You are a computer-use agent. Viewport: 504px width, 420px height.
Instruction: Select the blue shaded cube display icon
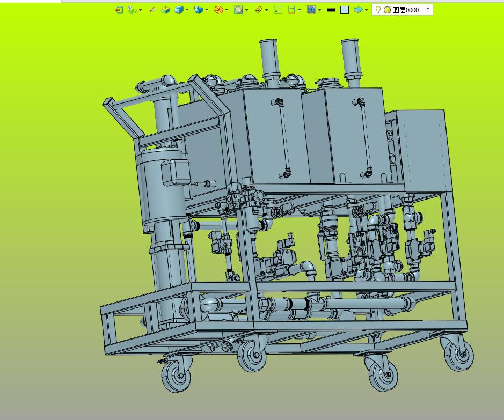coord(179,10)
